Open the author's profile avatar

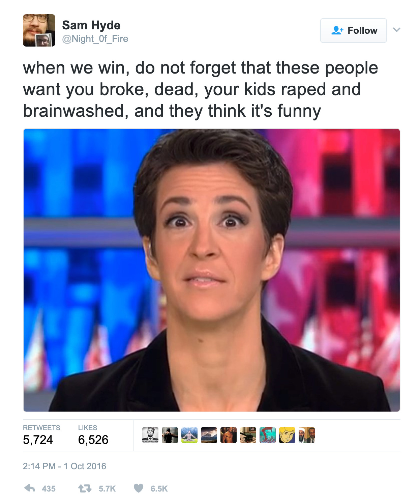[x=39, y=30]
